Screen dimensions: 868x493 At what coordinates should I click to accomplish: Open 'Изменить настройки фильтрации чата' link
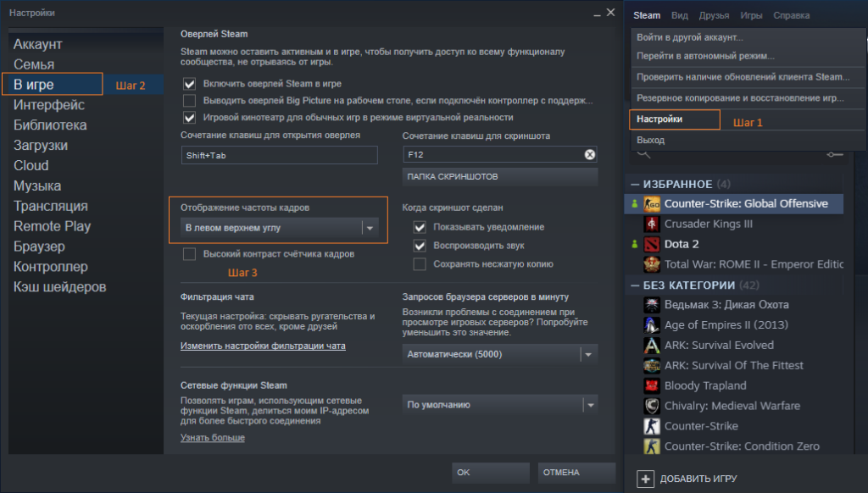(x=263, y=346)
